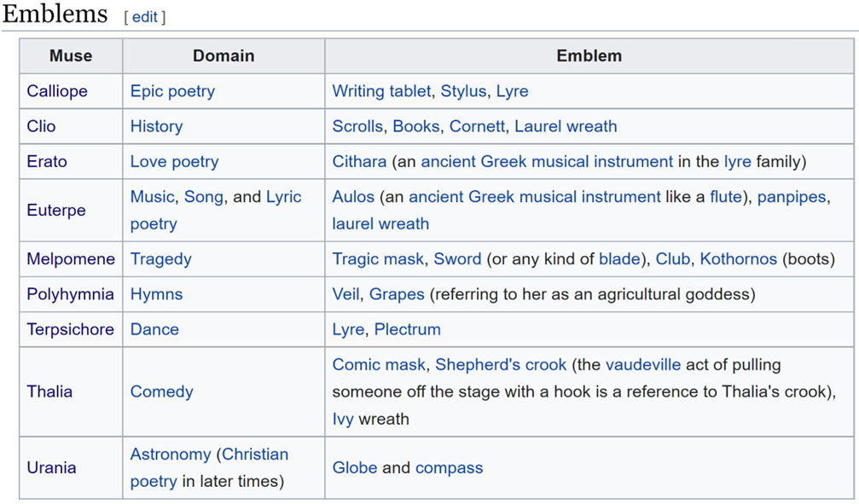Screen dimensions: 859x504
Task: Click the Globe link in Urania row
Action: [355, 468]
